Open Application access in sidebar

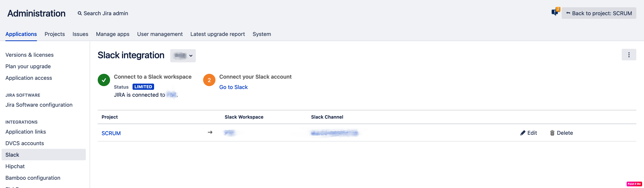pyautogui.click(x=29, y=78)
